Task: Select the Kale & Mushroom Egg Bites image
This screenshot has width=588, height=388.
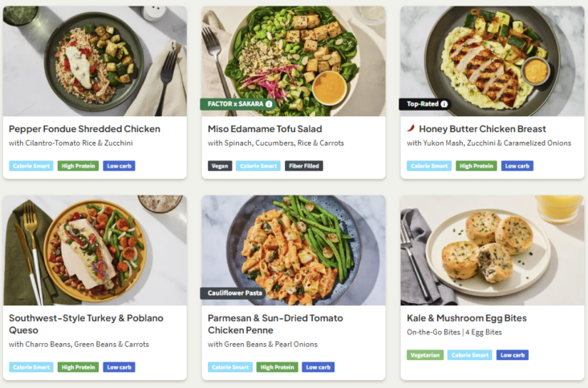Action: 492,250
